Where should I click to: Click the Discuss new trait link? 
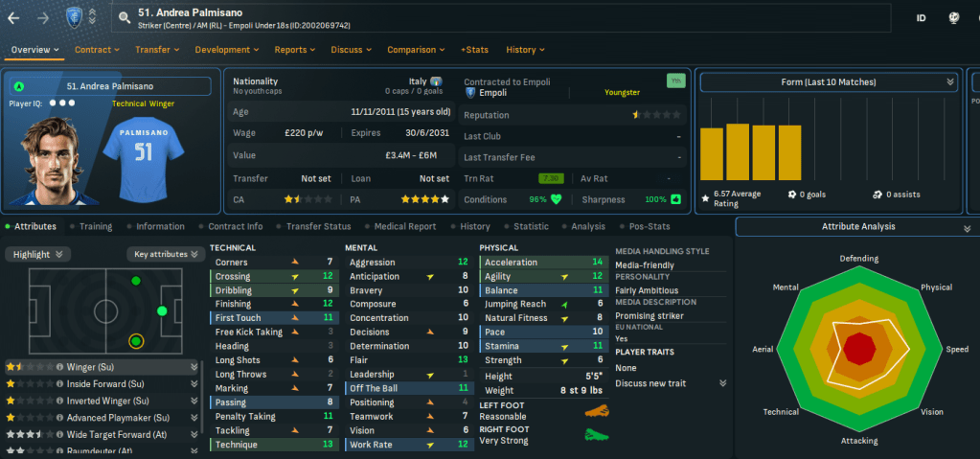pos(651,383)
